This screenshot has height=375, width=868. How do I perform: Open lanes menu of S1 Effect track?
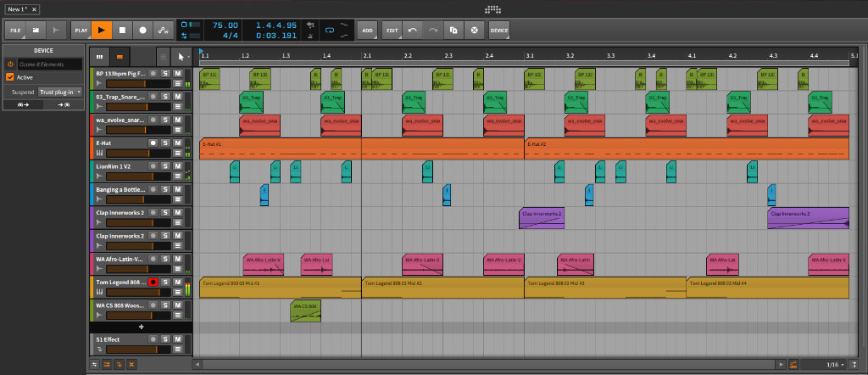coord(178,350)
